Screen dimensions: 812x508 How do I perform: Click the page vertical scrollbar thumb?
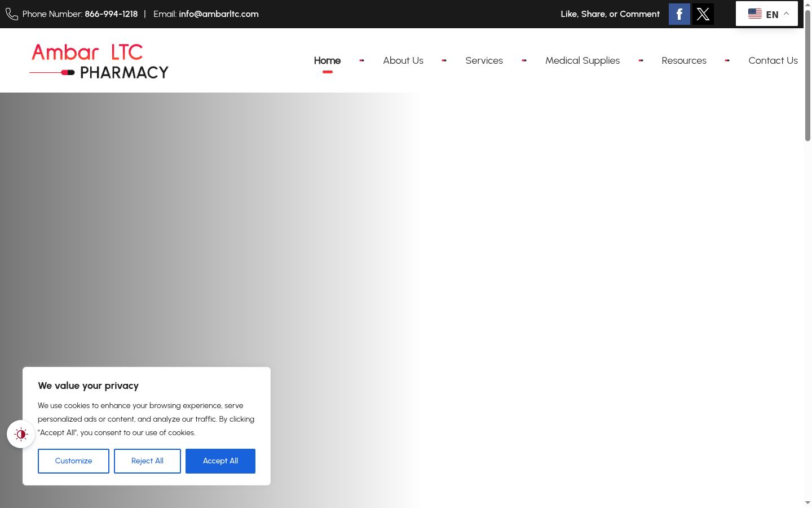tap(807, 75)
